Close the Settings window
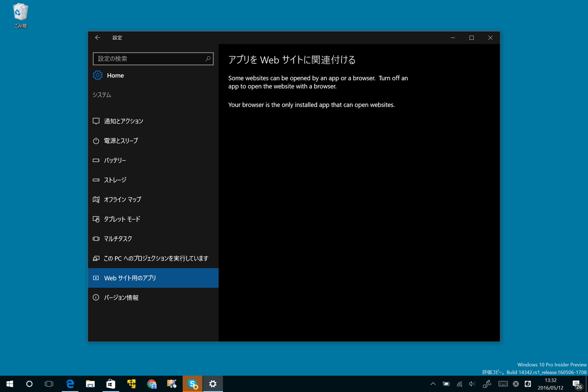This screenshot has width=588, height=392. [x=490, y=38]
